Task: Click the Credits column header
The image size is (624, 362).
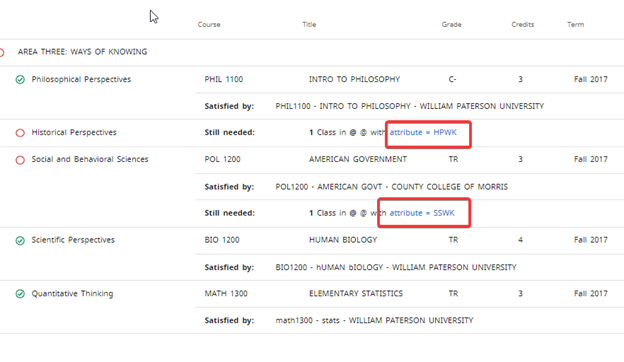Action: tap(523, 24)
